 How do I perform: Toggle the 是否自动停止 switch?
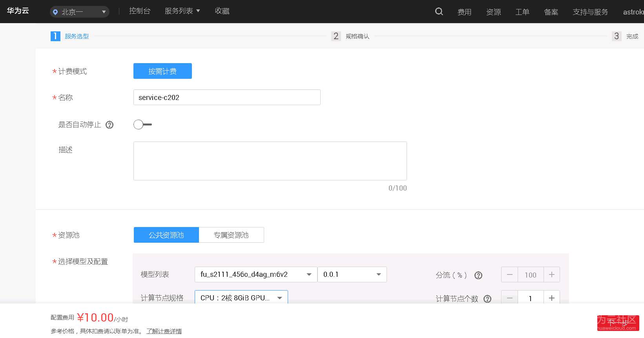click(142, 125)
